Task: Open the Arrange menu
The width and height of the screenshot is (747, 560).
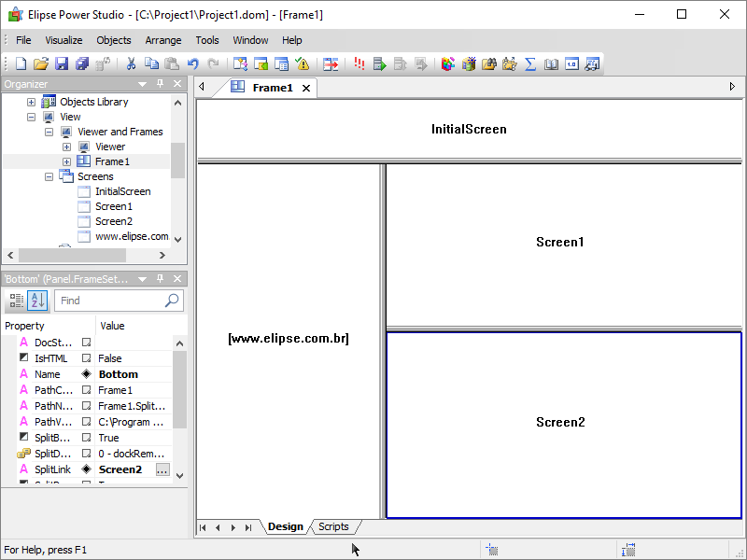Action: [163, 40]
